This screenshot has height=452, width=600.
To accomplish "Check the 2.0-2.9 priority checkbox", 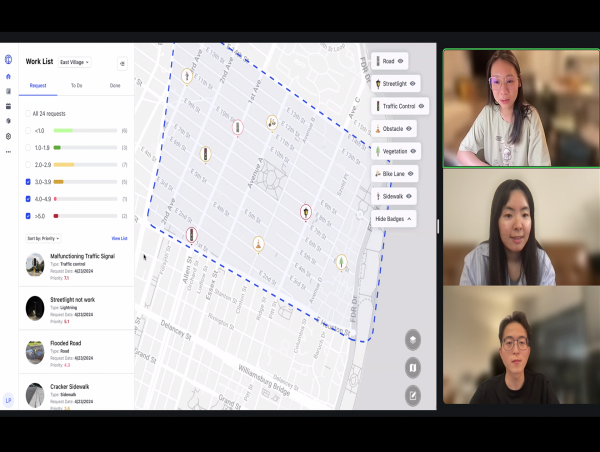I will pyautogui.click(x=28, y=165).
